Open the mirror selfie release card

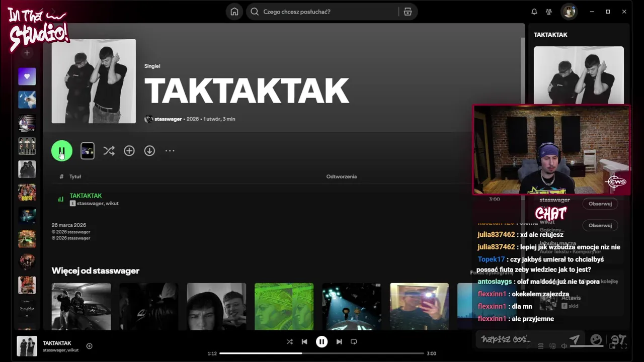pos(419,306)
